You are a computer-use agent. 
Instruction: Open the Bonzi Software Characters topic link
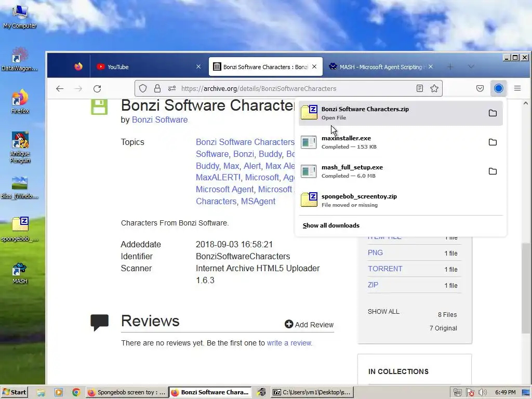pyautogui.click(x=245, y=142)
